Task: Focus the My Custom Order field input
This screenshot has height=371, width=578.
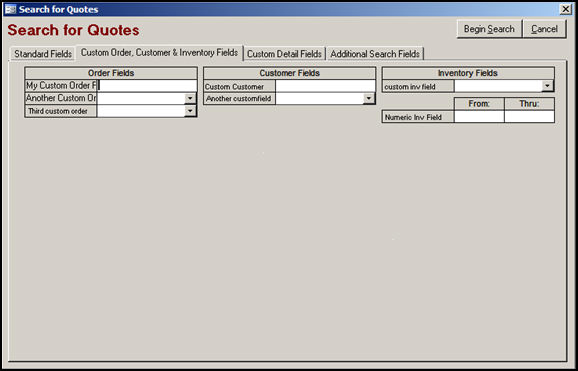Action: point(147,86)
